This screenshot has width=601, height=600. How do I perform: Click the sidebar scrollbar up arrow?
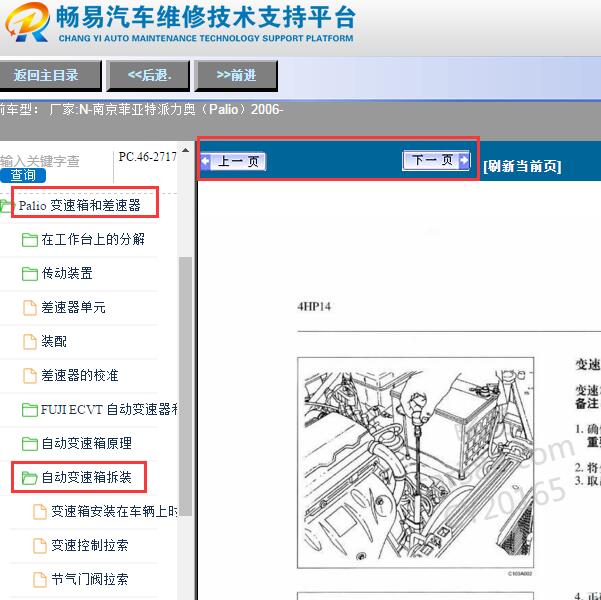tap(186, 150)
